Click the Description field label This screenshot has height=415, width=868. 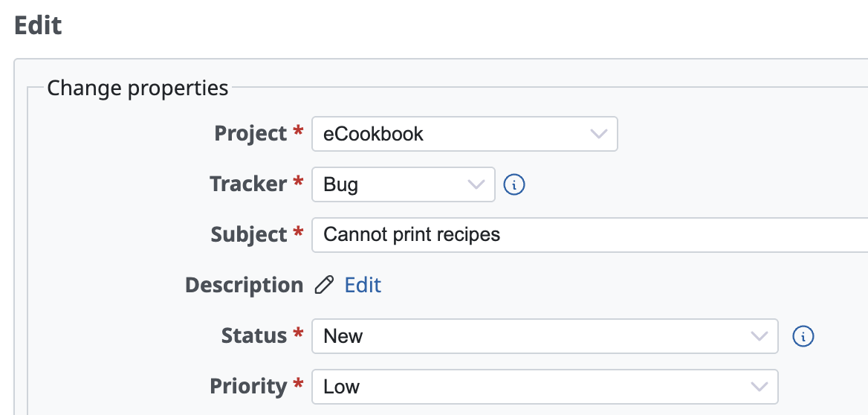point(244,286)
